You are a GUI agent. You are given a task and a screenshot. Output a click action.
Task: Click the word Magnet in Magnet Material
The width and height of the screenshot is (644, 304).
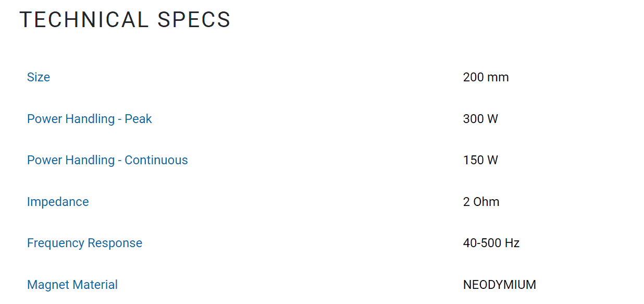(x=48, y=285)
